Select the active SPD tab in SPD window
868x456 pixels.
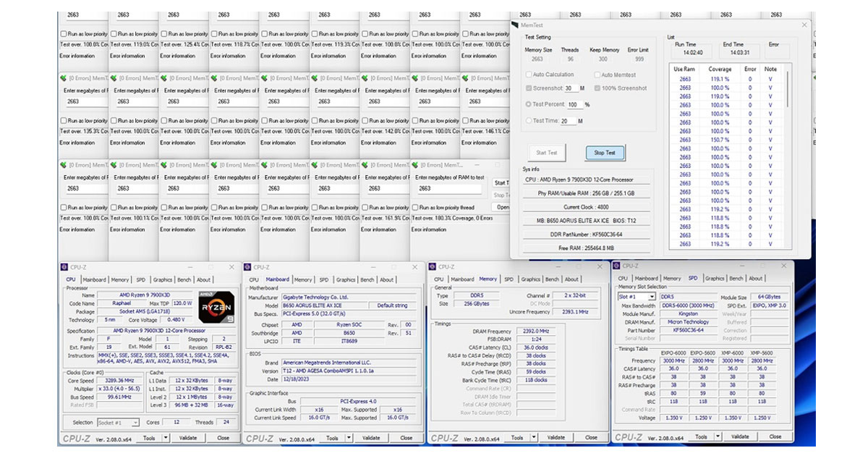693,279
